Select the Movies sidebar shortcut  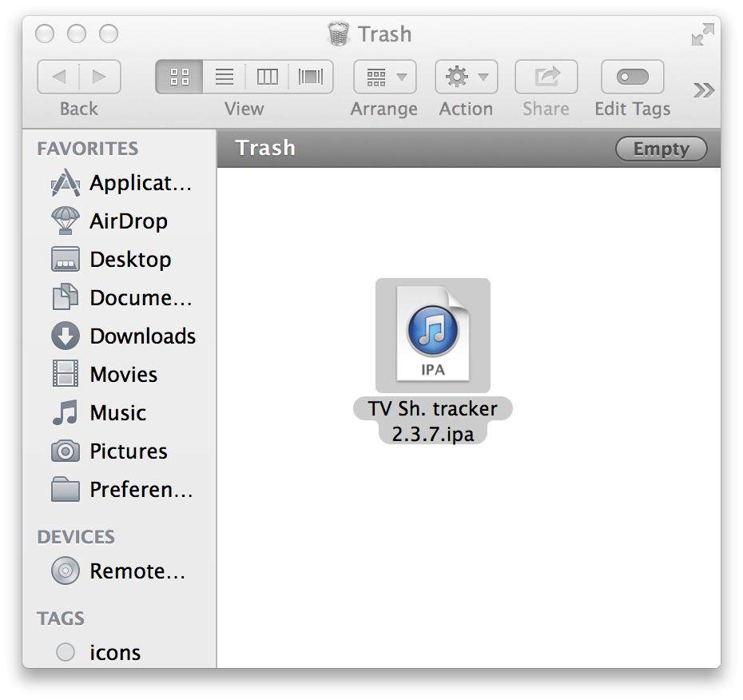pos(121,375)
